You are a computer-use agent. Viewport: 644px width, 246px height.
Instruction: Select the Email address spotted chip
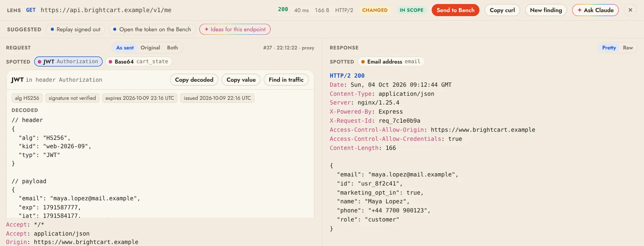(x=391, y=61)
